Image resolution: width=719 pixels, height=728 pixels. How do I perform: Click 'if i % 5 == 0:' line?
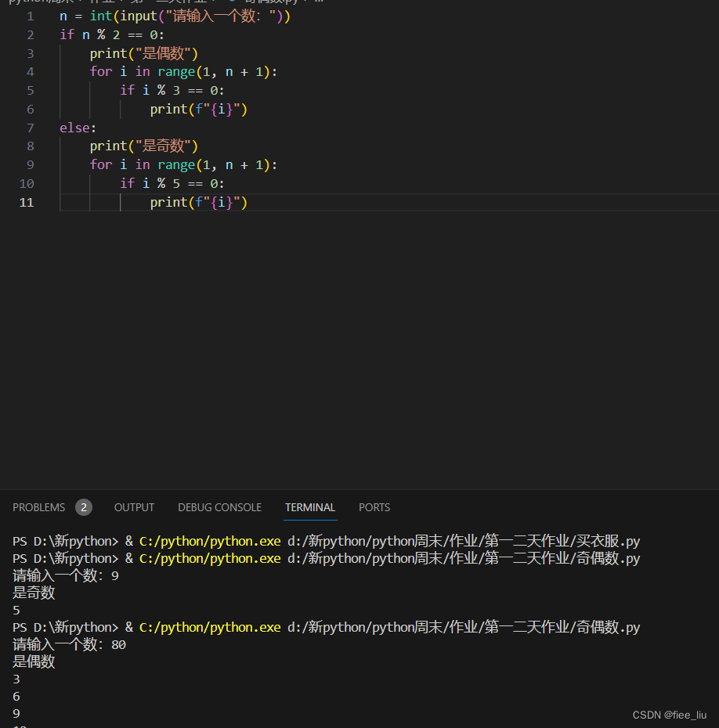[172, 183]
